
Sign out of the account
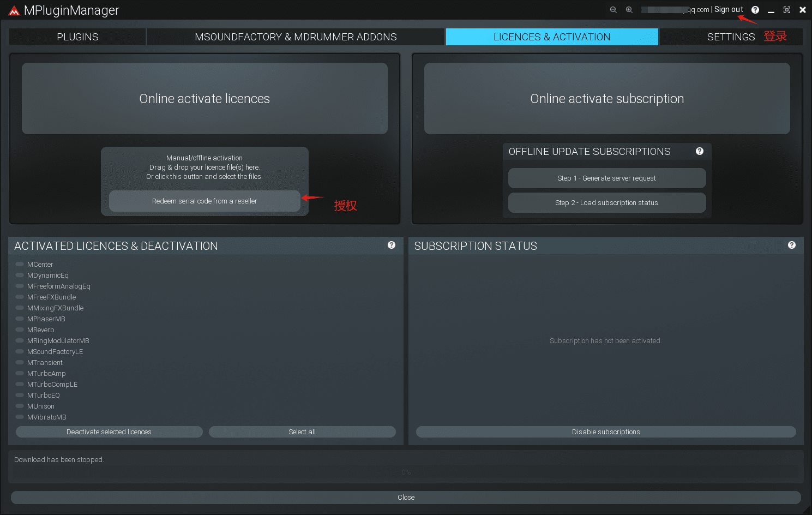[x=729, y=9]
